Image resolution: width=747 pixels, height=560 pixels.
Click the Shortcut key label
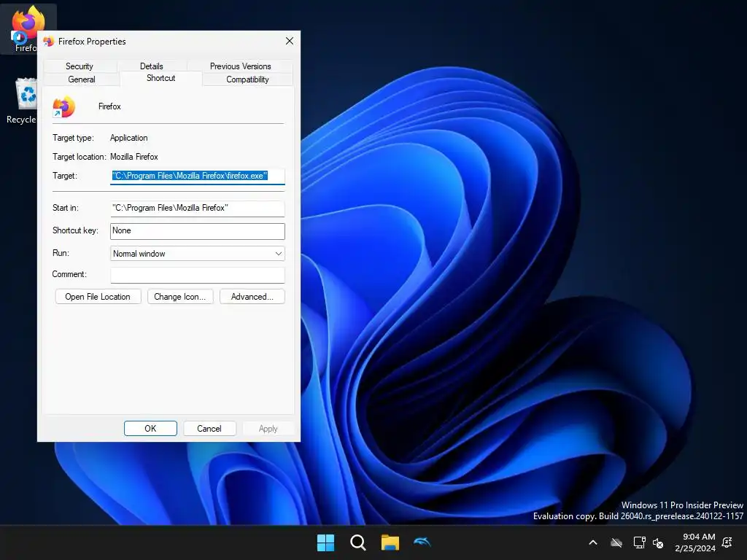75,230
